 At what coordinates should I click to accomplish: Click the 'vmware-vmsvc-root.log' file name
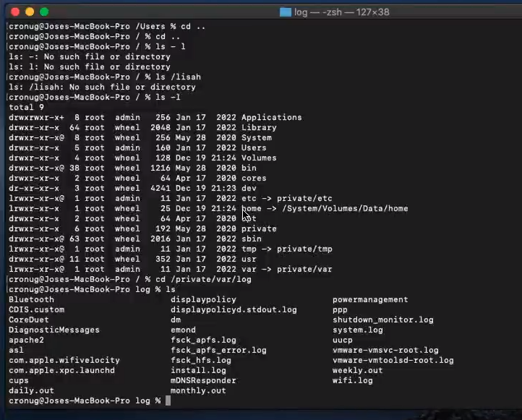click(385, 350)
